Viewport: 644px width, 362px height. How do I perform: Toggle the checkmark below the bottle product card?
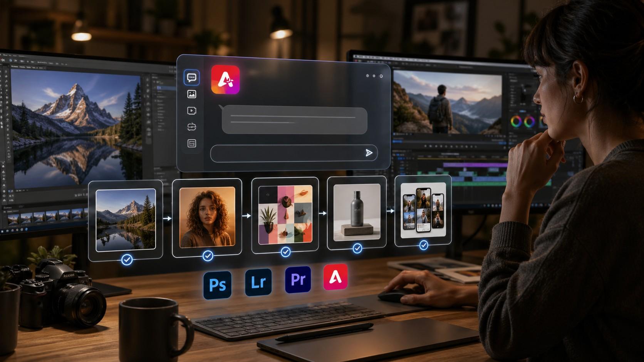357,249
